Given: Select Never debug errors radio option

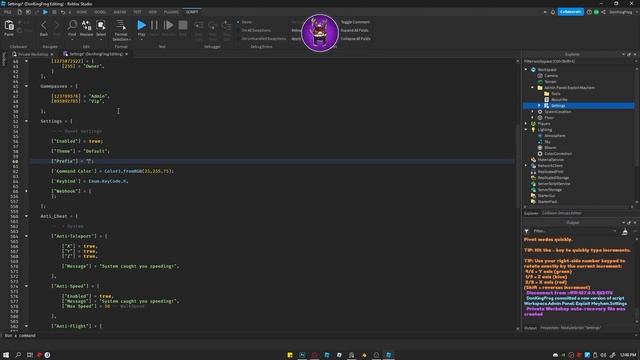Looking at the screenshot, I should click(x=238, y=22).
